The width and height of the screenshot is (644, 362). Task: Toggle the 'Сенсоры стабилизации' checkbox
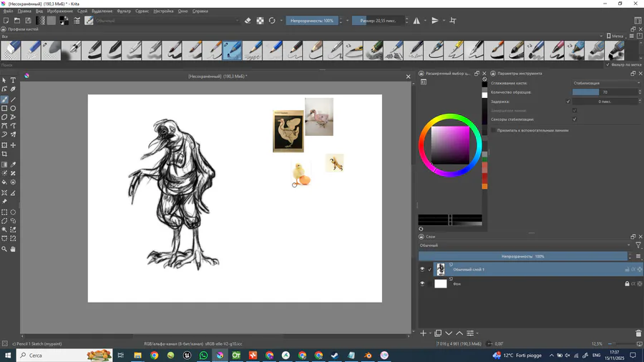point(574,119)
